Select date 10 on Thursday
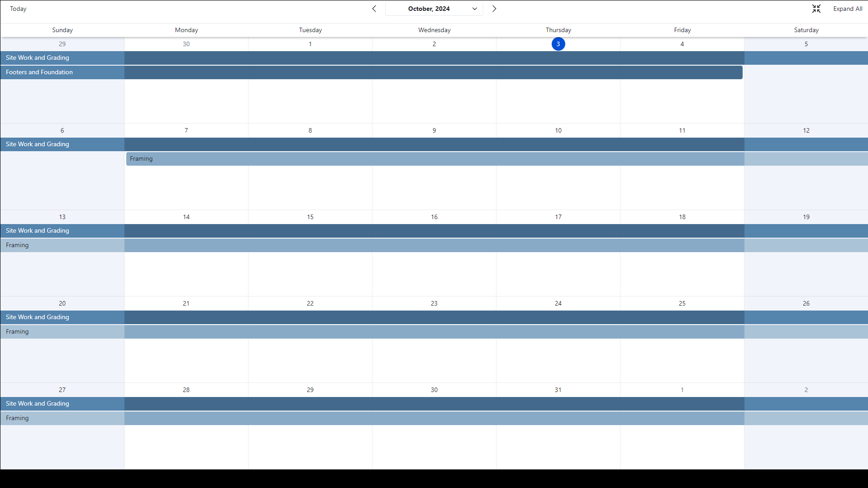The image size is (868, 488). [x=558, y=130]
